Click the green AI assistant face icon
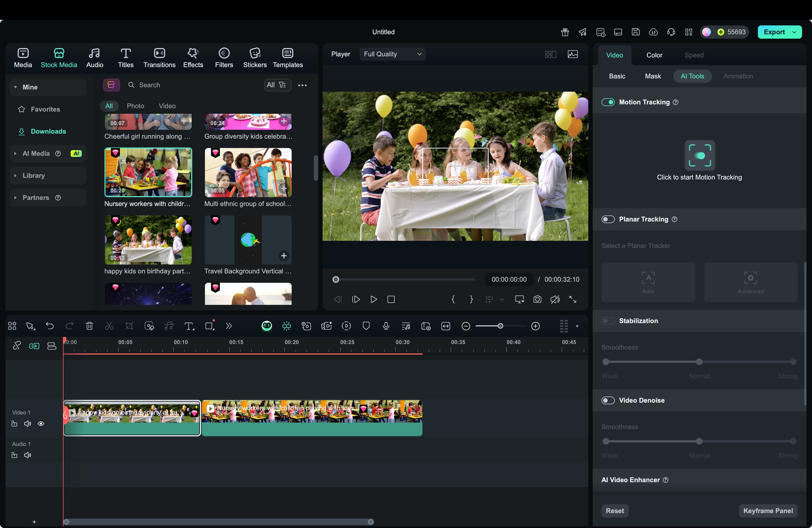 tap(267, 326)
